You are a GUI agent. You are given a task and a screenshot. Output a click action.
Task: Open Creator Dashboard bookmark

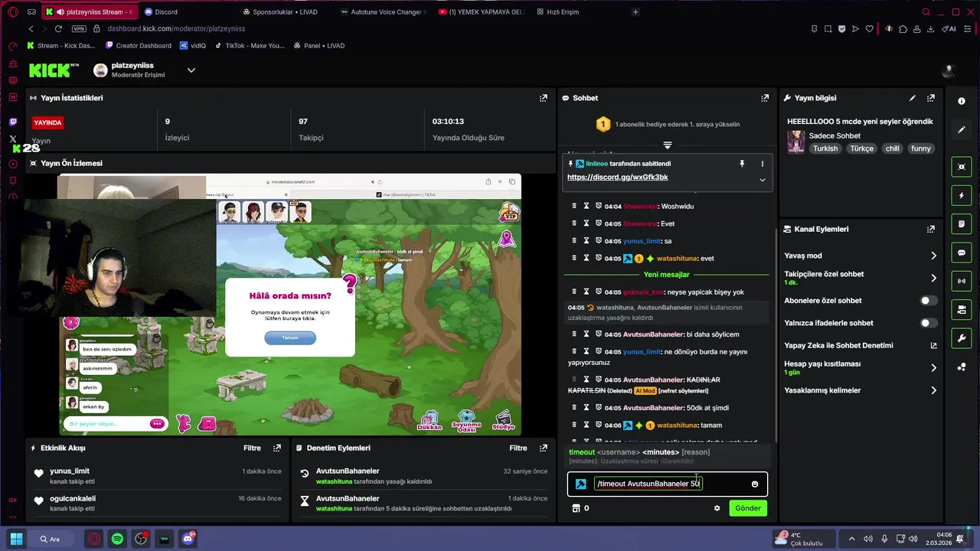(x=138, y=45)
